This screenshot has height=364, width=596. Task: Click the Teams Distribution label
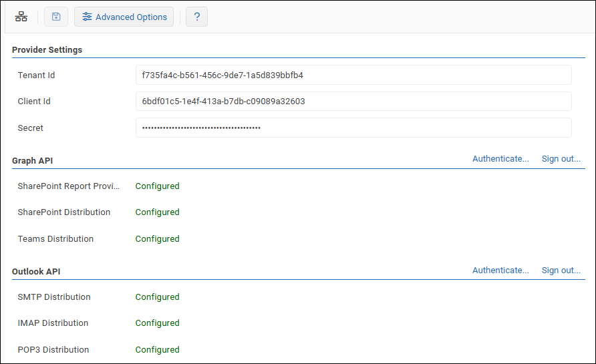click(x=55, y=239)
